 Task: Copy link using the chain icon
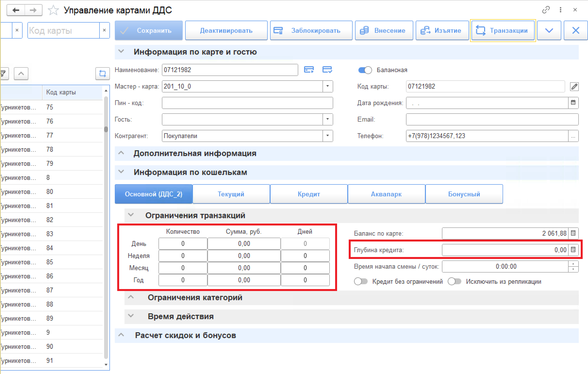tap(546, 10)
